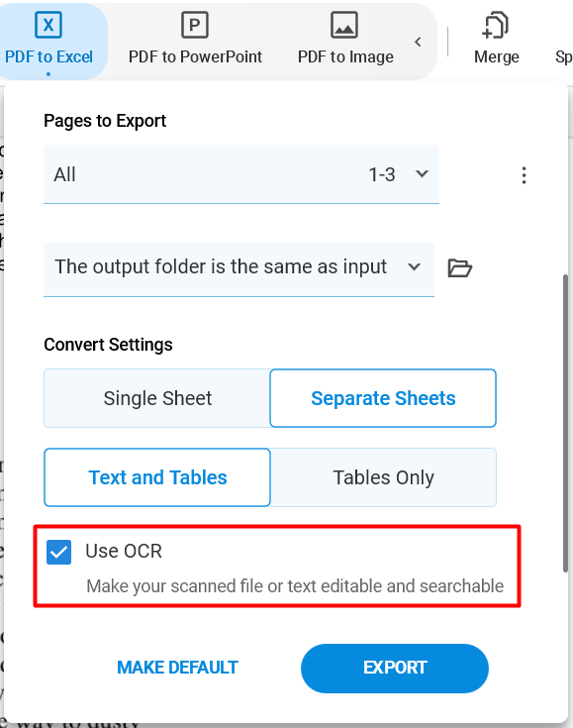Choose Separate Sheets conversion option
This screenshot has height=728, width=573.
click(383, 398)
